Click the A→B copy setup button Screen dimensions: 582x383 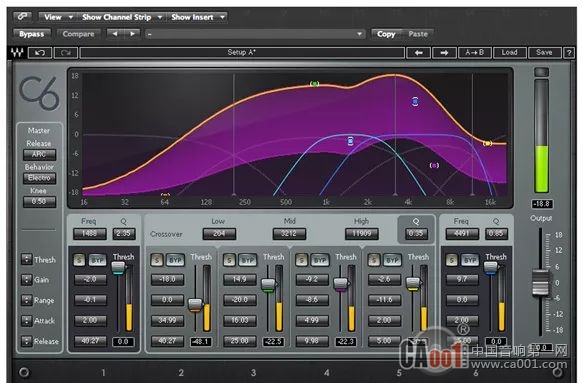[x=475, y=53]
